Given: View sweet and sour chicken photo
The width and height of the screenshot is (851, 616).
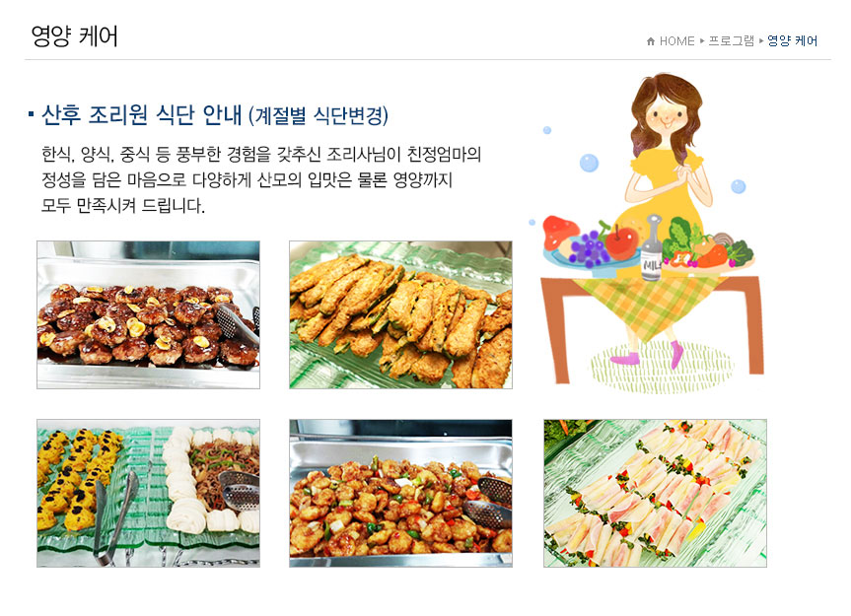Looking at the screenshot, I should coord(400,493).
